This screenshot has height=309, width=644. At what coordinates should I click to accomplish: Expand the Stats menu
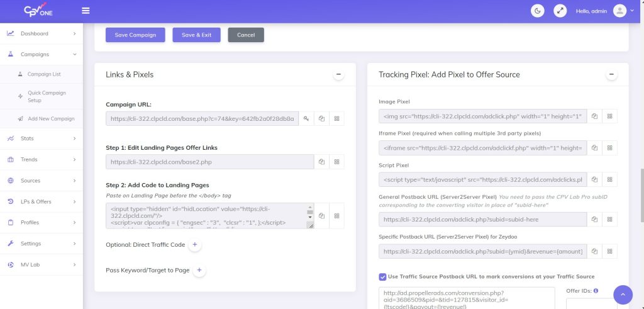(x=74, y=138)
